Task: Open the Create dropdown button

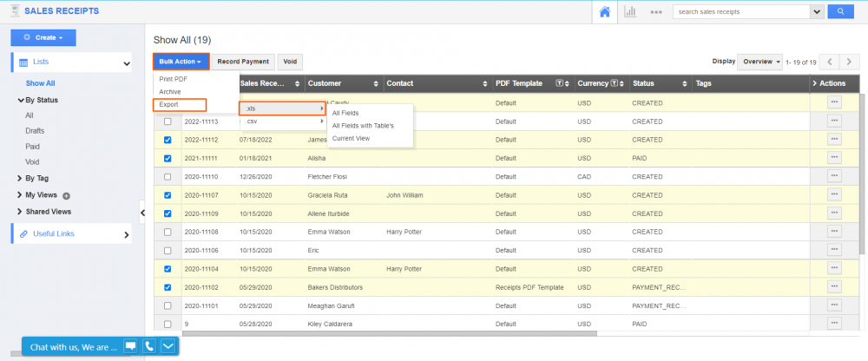Action: (43, 37)
